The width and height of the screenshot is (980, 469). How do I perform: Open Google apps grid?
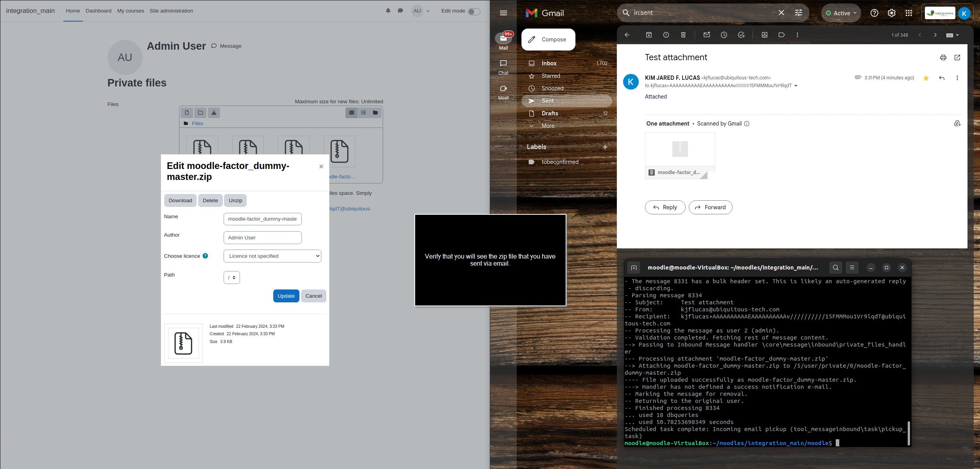[909, 13]
